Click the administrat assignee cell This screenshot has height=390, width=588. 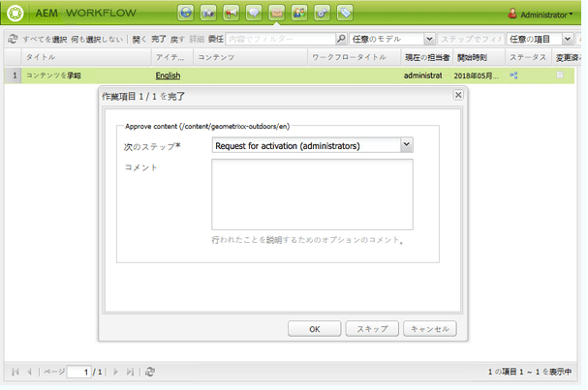pyautogui.click(x=423, y=75)
